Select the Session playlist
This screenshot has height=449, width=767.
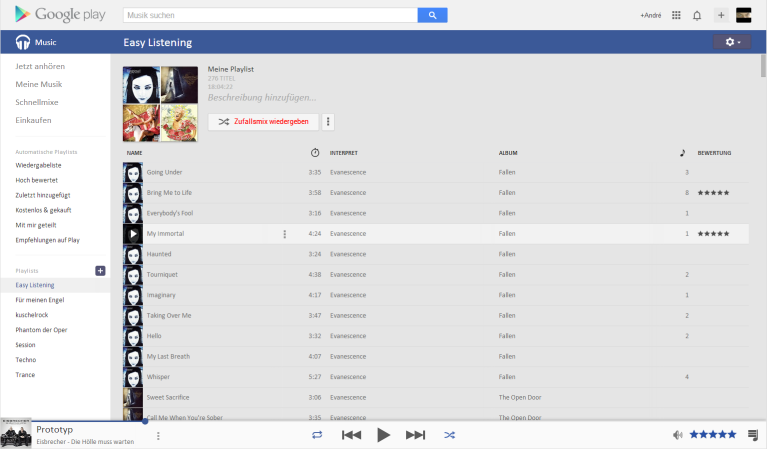click(x=25, y=345)
